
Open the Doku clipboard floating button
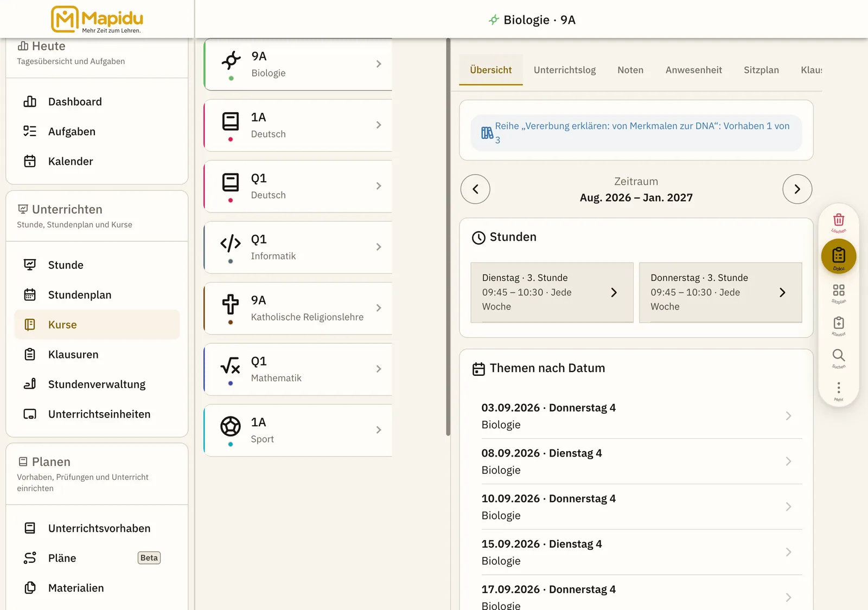[x=839, y=256]
